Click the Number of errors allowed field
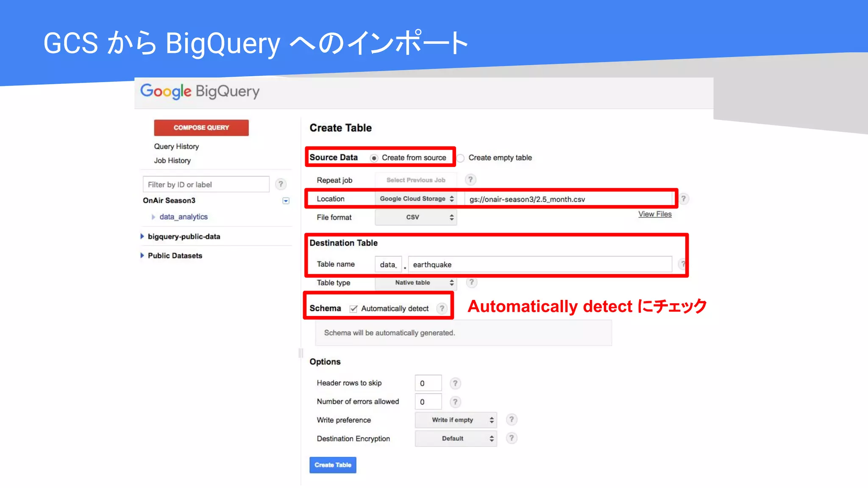 pos(428,402)
